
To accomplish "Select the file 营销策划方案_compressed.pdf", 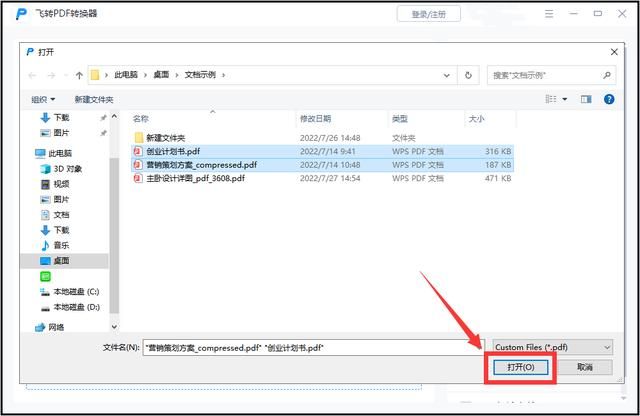I will (322, 165).
